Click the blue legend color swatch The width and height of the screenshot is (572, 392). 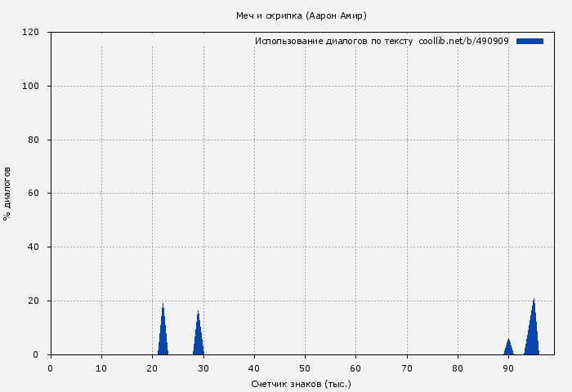click(530, 41)
